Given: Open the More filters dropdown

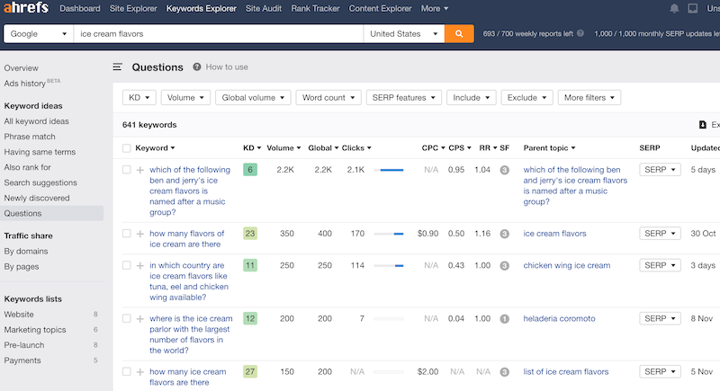Looking at the screenshot, I should [x=589, y=97].
